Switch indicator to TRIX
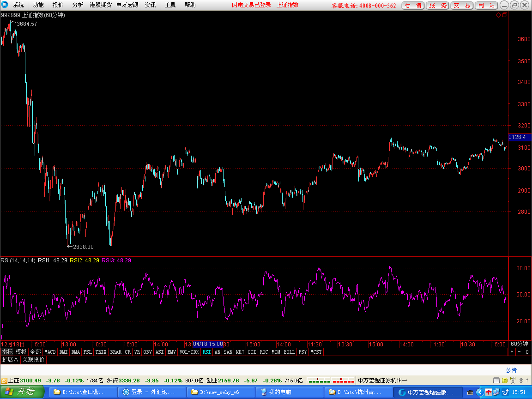 101,352
